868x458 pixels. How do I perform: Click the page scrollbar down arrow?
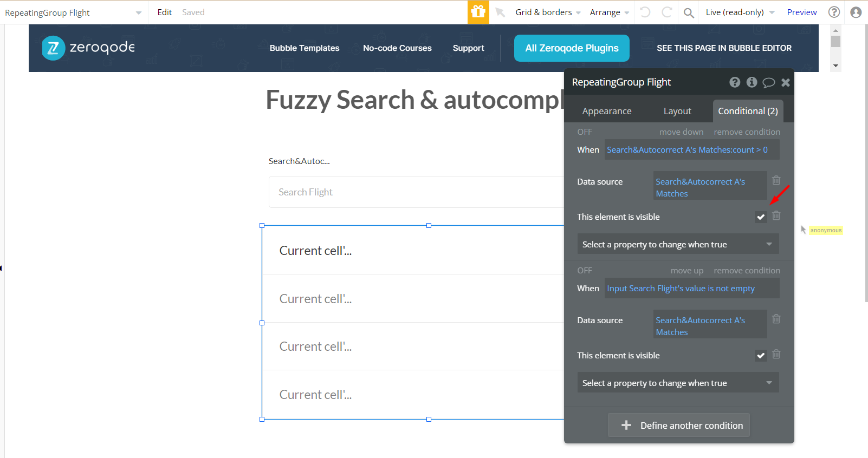click(x=835, y=66)
